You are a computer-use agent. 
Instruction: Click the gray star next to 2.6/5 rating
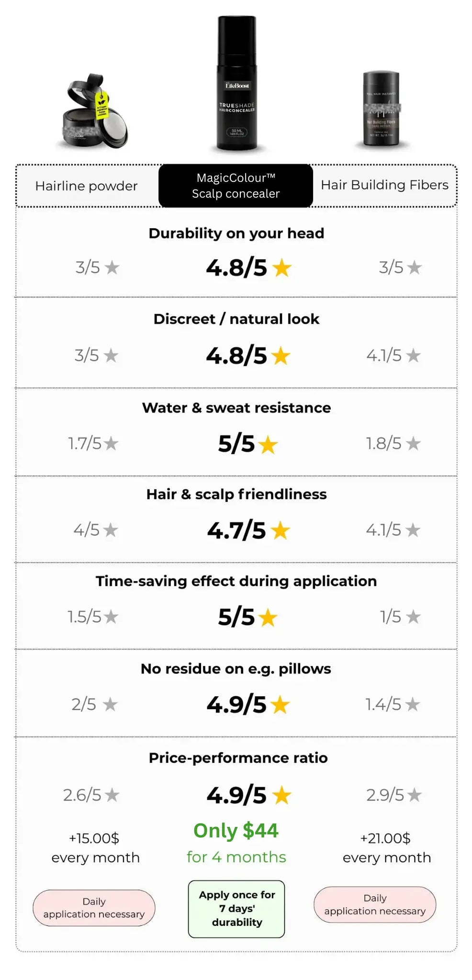click(x=112, y=795)
